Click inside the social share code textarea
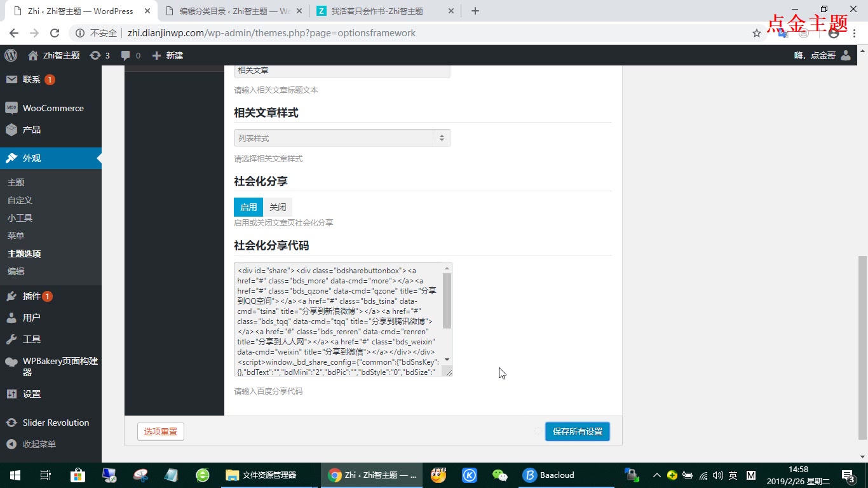Image resolution: width=868 pixels, height=488 pixels. (x=337, y=318)
